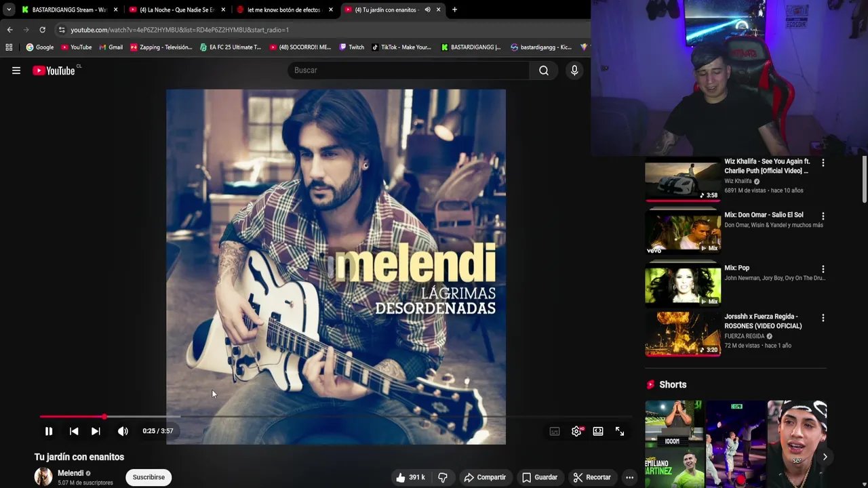The height and width of the screenshot is (488, 868).
Task: Exit full window player view
Action: pyautogui.click(x=620, y=431)
